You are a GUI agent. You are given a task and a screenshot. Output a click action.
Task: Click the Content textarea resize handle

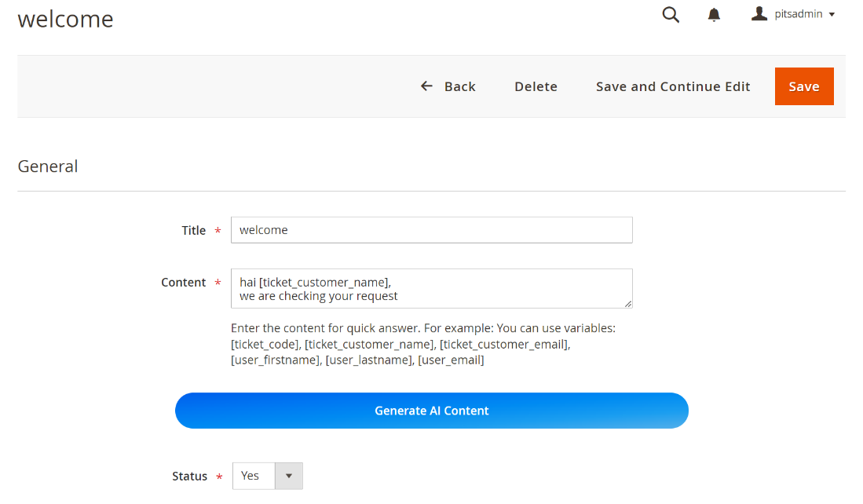pyautogui.click(x=627, y=303)
